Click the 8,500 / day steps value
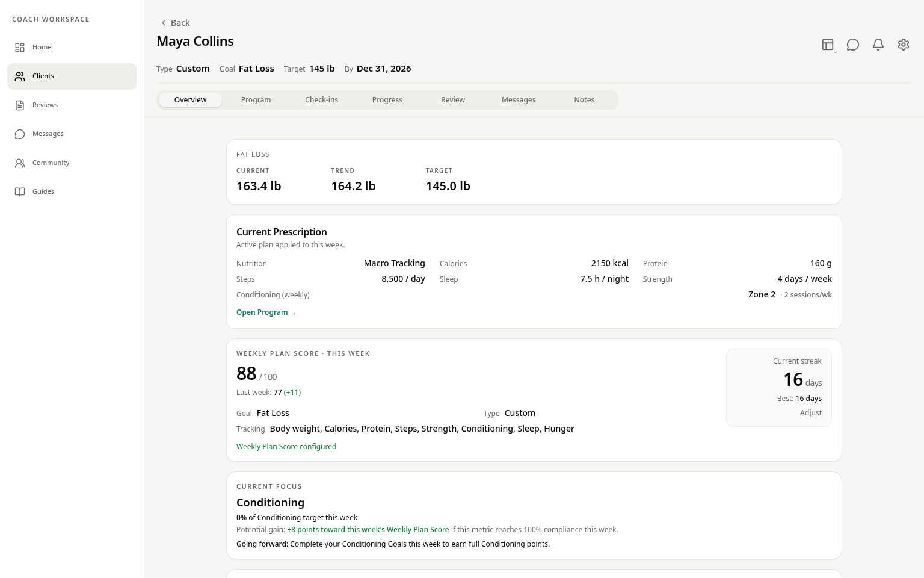Viewport: 924px width, 578px height. coord(403,279)
